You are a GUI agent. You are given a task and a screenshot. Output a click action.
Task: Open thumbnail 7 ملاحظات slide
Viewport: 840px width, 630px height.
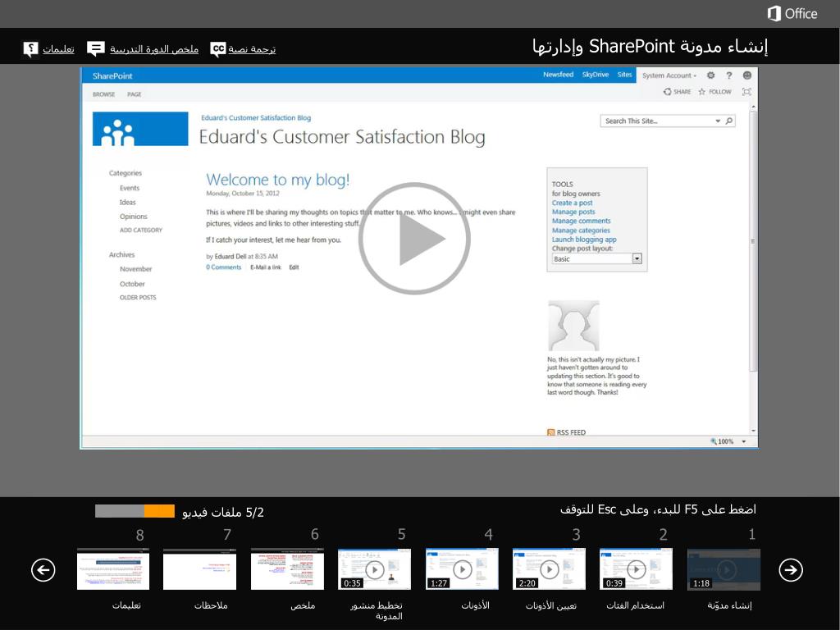(x=200, y=569)
